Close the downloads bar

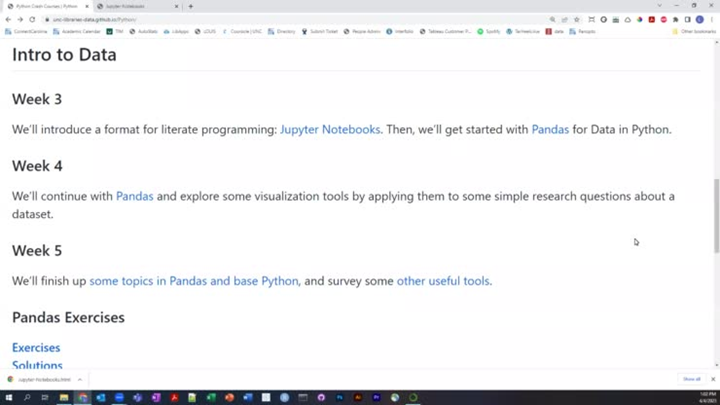[713, 379]
